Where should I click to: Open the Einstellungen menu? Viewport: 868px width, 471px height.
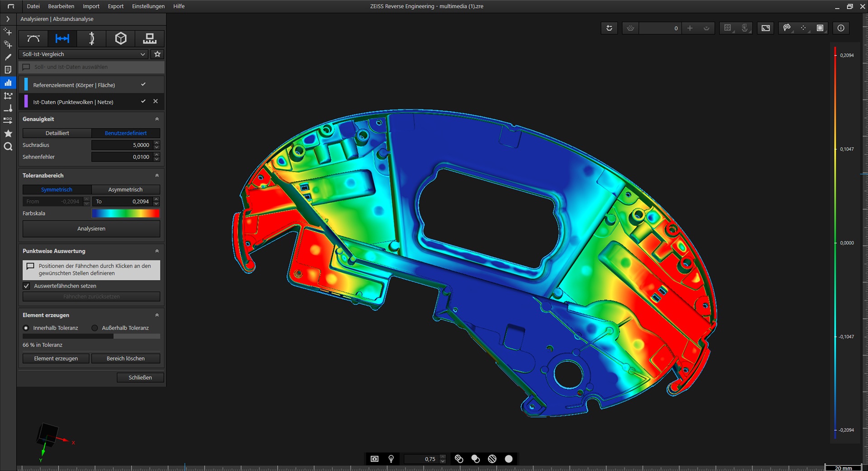(x=148, y=6)
